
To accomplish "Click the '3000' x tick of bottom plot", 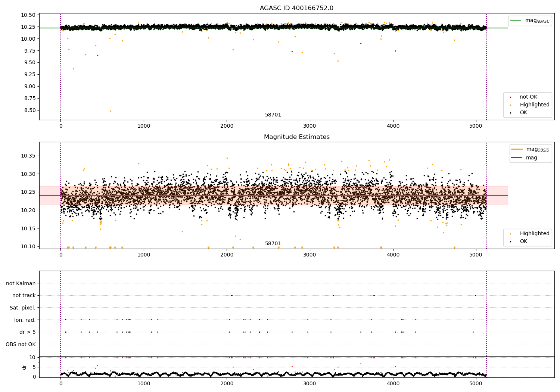I will [x=310, y=383].
